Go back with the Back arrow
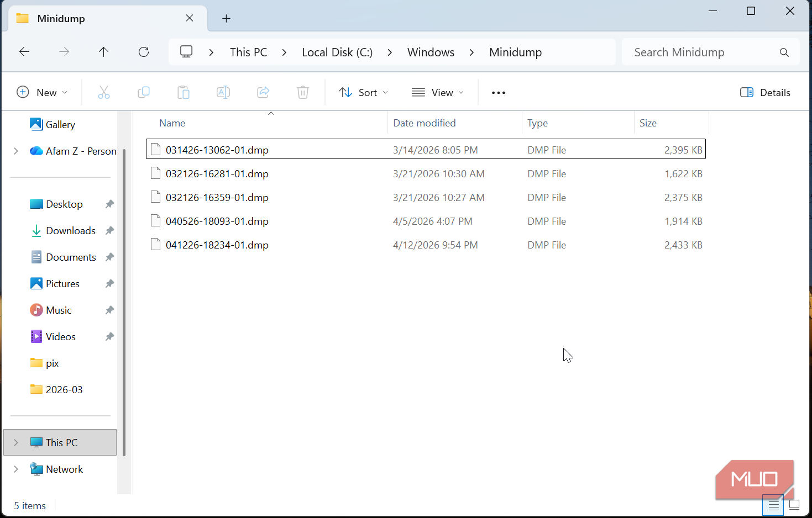The image size is (812, 518). pos(24,52)
